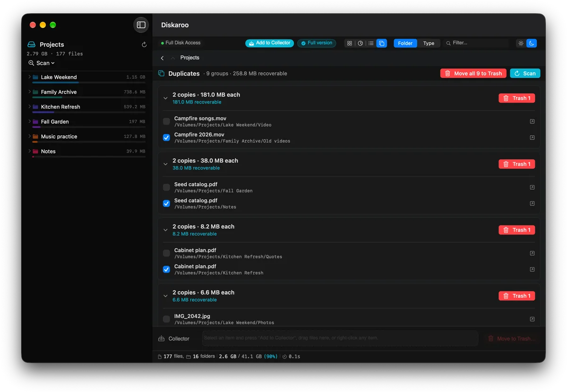Expand the Notes folder
Screen dimensions: 567x392
[29, 152]
